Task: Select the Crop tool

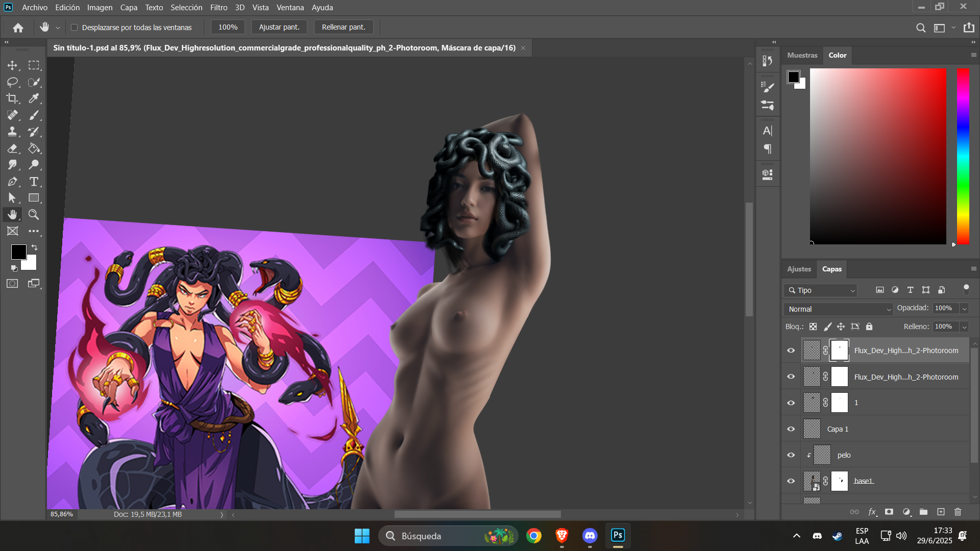Action: click(x=12, y=98)
